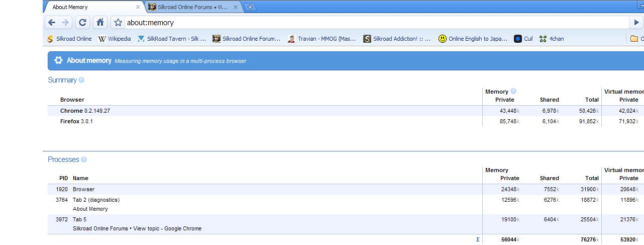Click the Firefox total memory value 91,852k

click(589, 121)
